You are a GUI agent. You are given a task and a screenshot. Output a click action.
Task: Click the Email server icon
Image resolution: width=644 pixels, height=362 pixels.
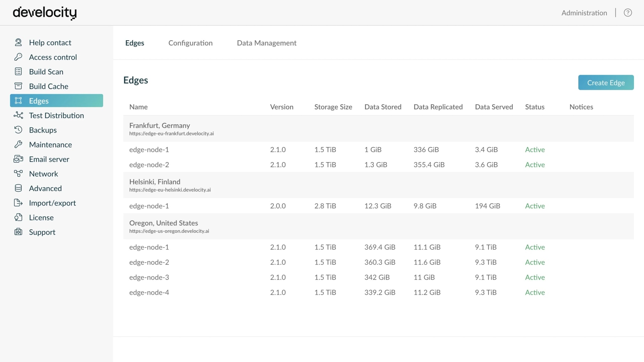click(18, 159)
